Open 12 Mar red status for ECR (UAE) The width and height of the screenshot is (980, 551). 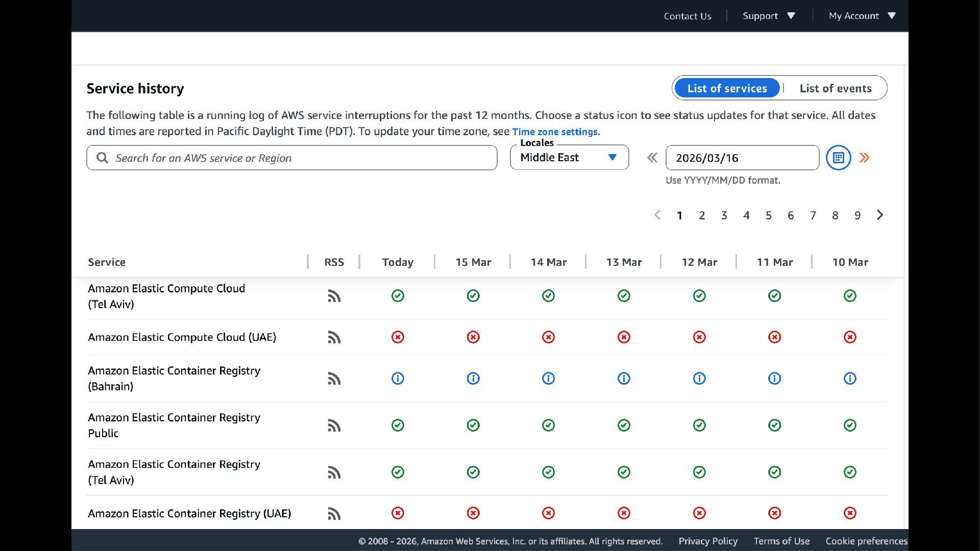(x=699, y=513)
